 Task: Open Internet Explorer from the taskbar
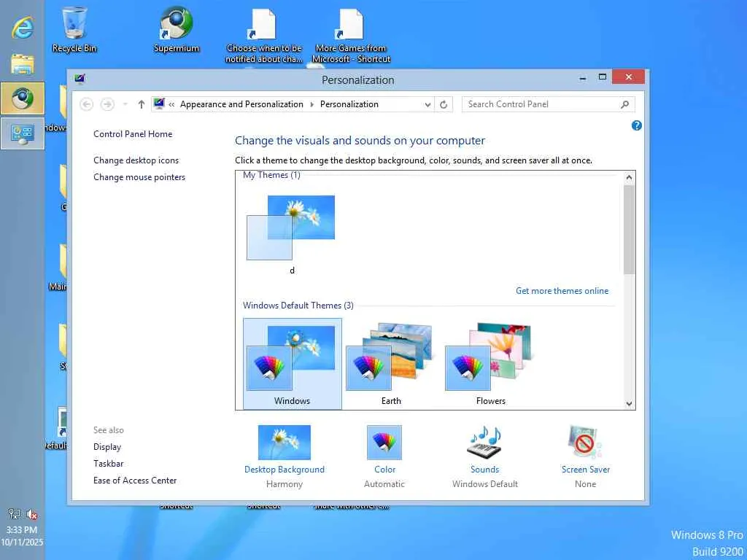pos(23,28)
